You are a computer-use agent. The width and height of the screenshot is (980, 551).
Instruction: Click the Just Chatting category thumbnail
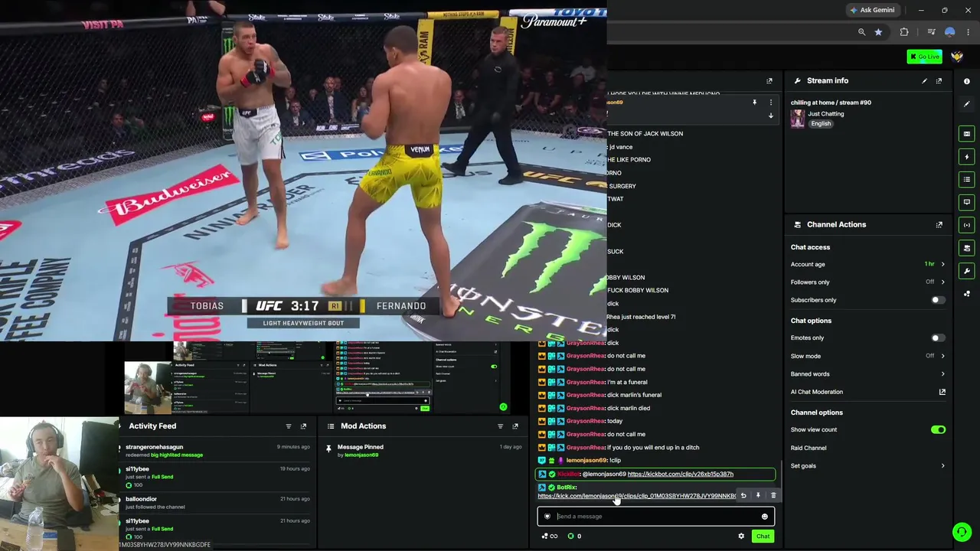tap(798, 119)
